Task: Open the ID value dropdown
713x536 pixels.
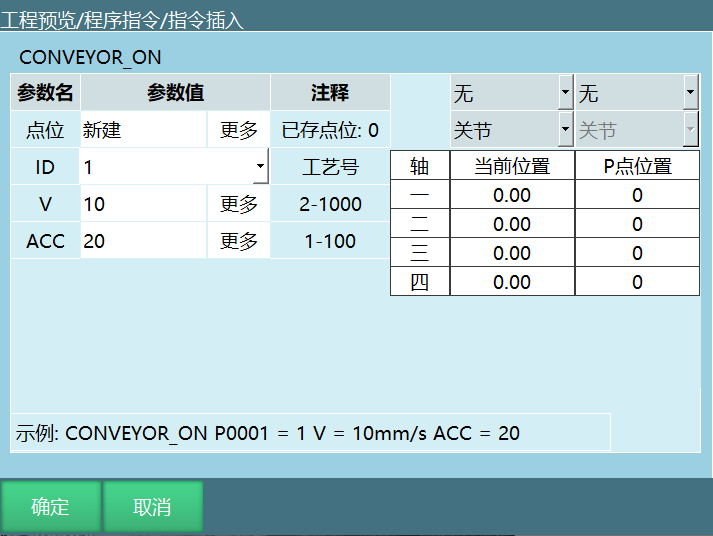Action: click(260, 167)
